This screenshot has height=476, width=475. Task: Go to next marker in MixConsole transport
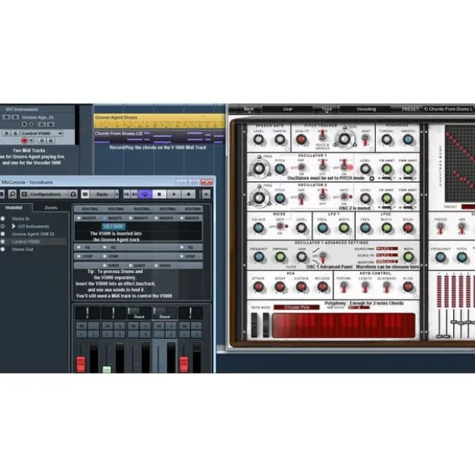click(134, 194)
